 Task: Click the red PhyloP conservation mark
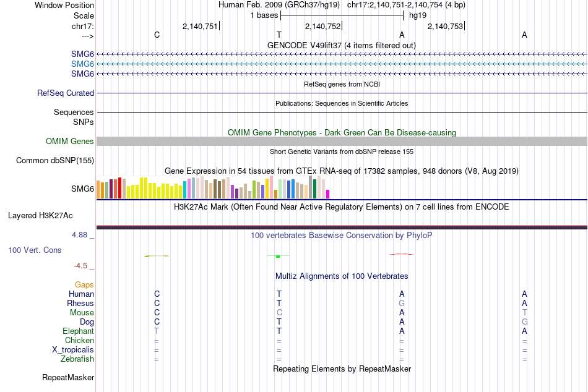(x=402, y=254)
